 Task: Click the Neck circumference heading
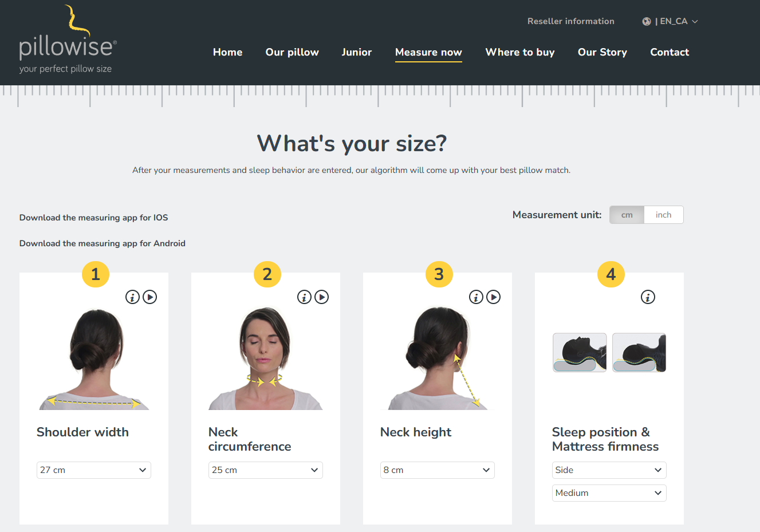tap(250, 439)
